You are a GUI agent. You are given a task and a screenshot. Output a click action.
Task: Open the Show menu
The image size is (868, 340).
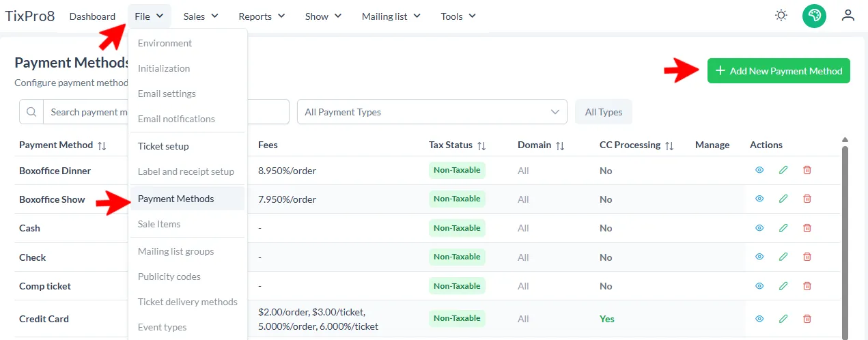coord(324,16)
